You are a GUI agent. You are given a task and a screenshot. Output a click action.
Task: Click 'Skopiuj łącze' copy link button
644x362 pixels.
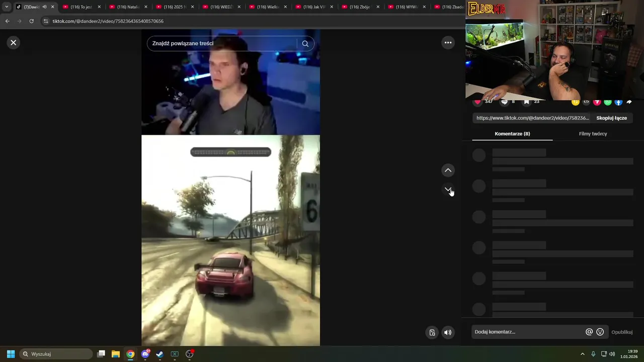(611, 118)
